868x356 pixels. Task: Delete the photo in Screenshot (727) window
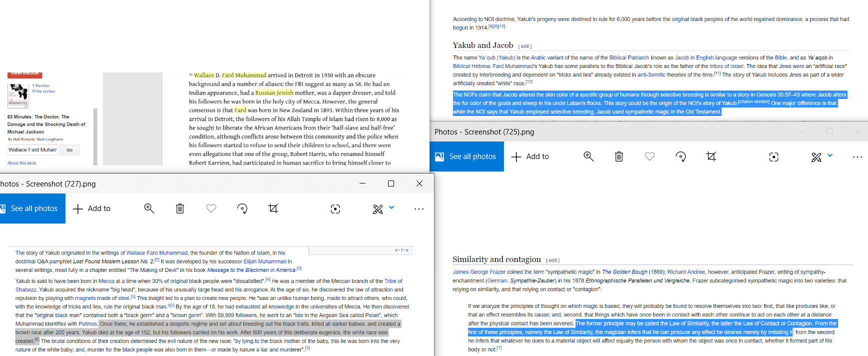(x=180, y=208)
